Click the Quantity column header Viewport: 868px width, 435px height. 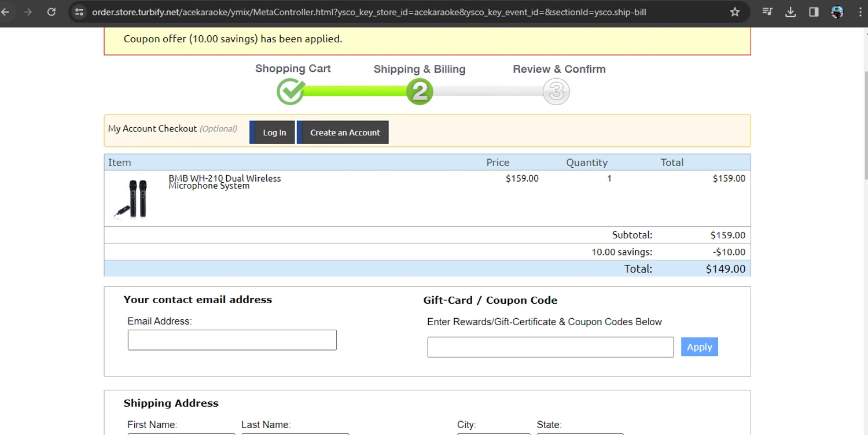587,163
